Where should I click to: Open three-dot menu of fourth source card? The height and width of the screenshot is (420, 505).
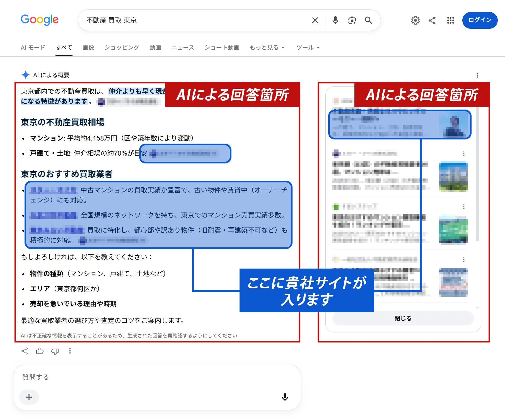tap(464, 260)
